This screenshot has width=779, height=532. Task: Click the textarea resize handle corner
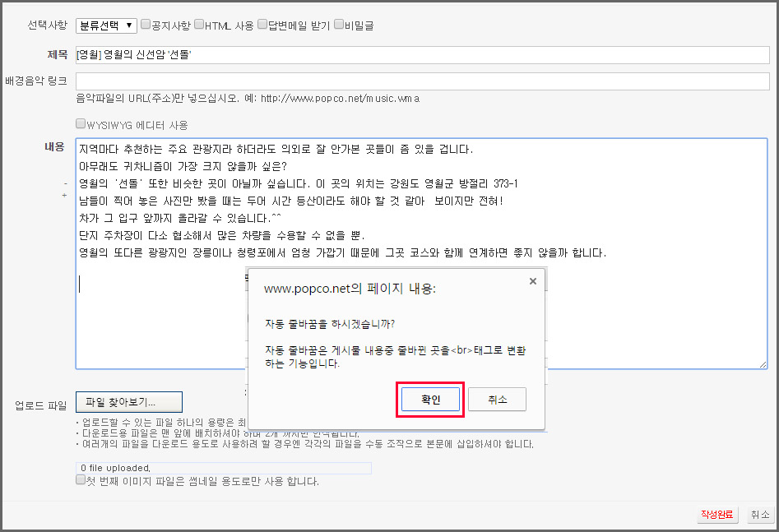763,364
